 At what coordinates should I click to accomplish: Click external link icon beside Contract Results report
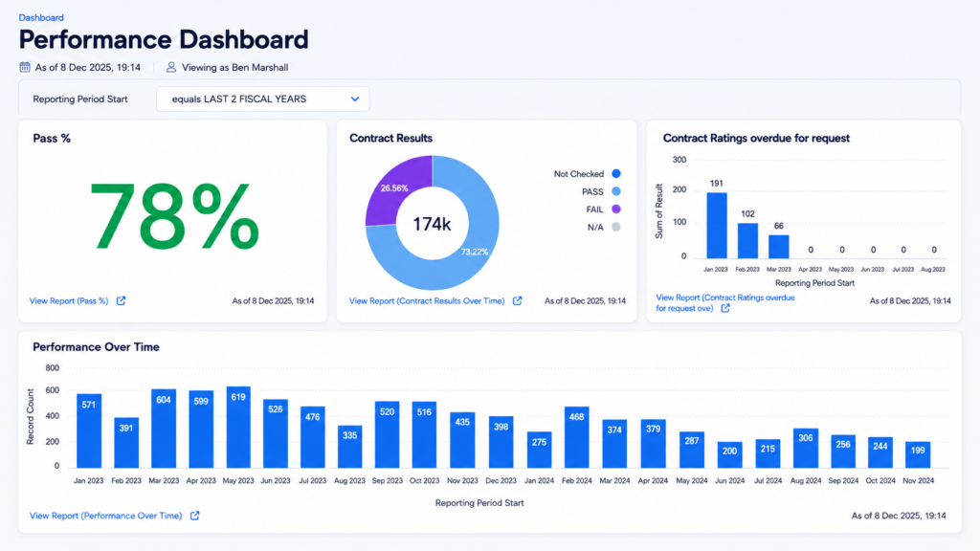point(518,300)
